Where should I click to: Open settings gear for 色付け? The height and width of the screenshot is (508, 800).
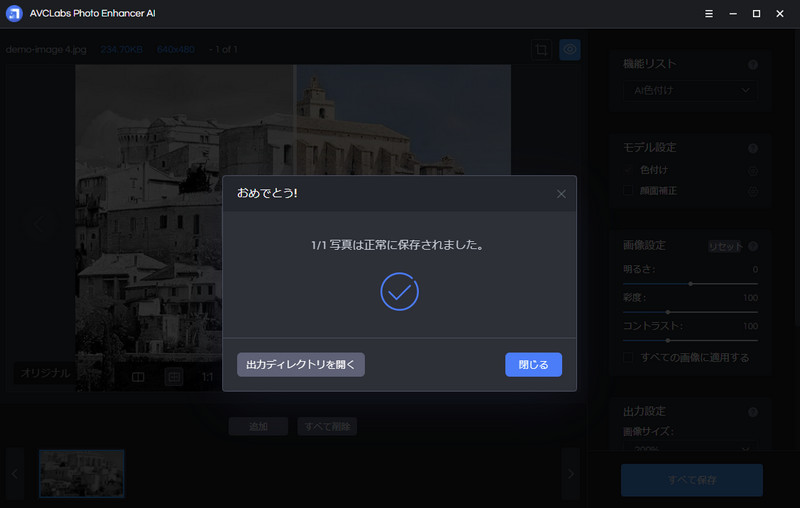(x=753, y=170)
